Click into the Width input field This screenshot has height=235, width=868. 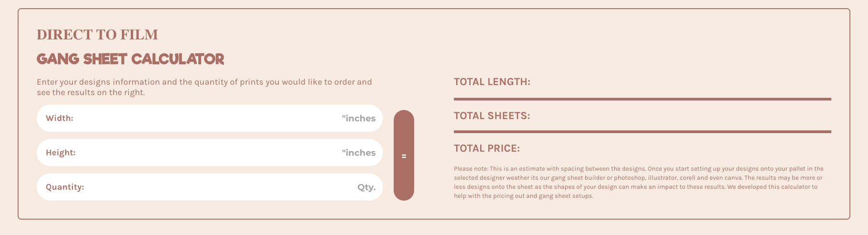pyautogui.click(x=207, y=118)
